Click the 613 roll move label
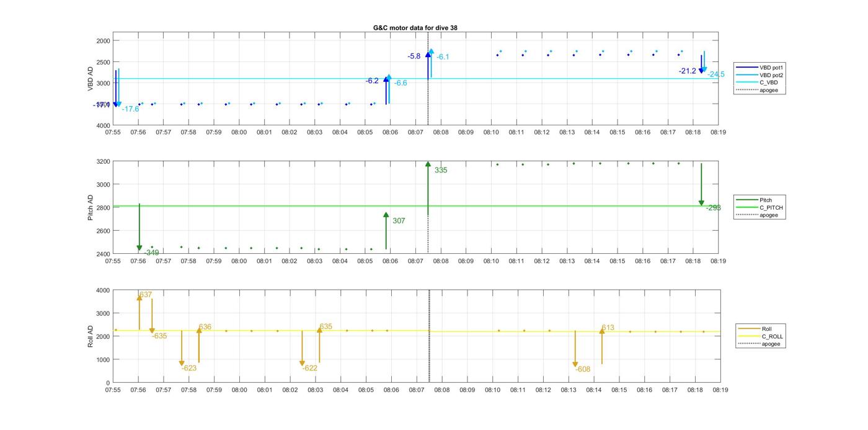The width and height of the screenshot is (868, 430). (608, 328)
